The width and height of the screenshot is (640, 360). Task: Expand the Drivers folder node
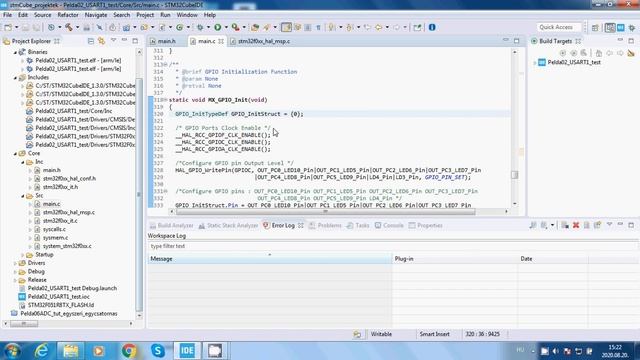(16, 263)
